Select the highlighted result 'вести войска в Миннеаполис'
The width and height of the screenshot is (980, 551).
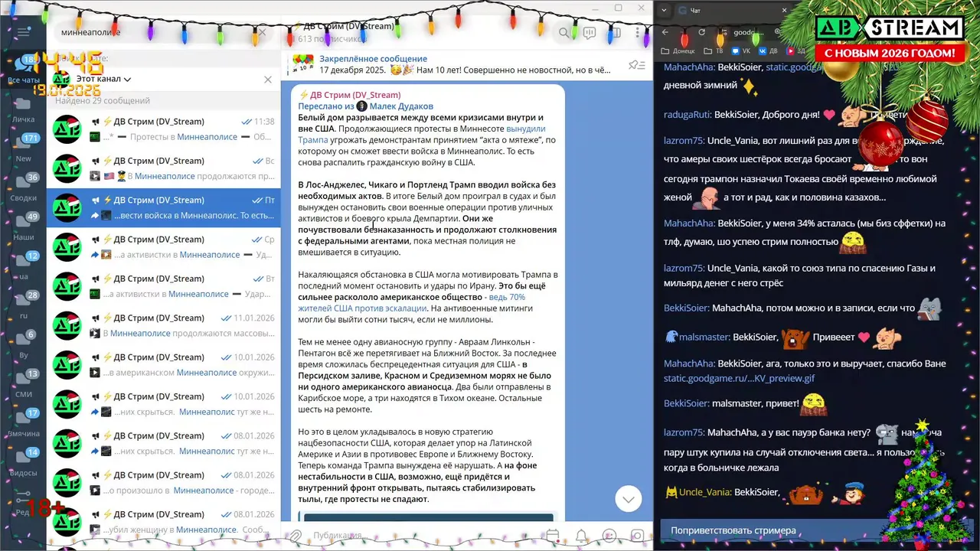163,207
